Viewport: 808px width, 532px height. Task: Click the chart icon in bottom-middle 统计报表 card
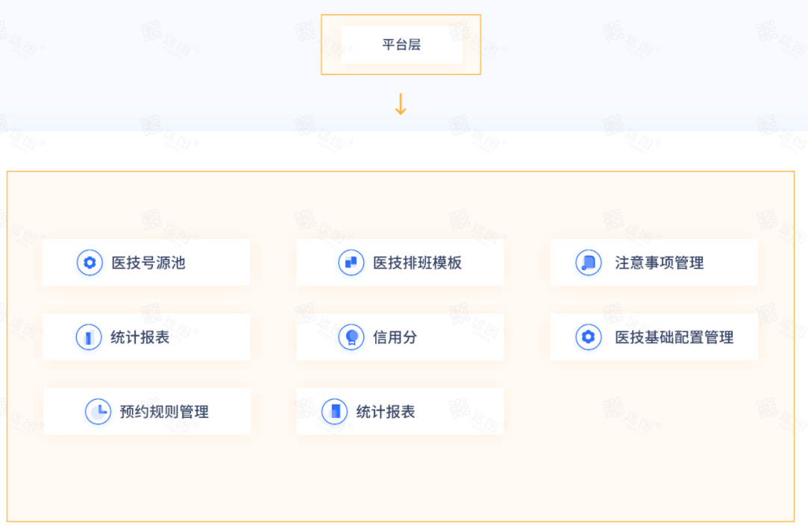click(x=334, y=412)
